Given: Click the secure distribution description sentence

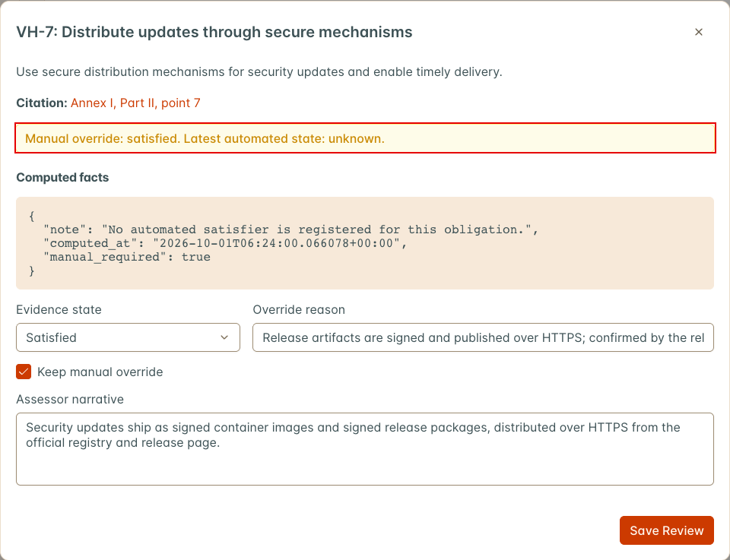Looking at the screenshot, I should 259,72.
